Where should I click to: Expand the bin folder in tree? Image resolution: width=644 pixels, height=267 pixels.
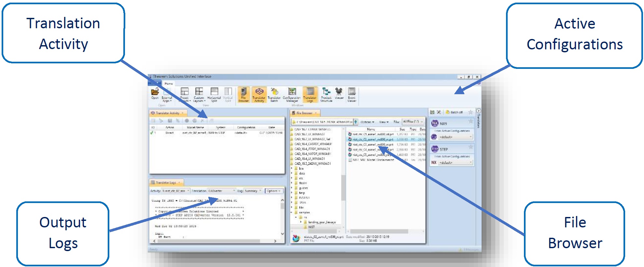292,169
